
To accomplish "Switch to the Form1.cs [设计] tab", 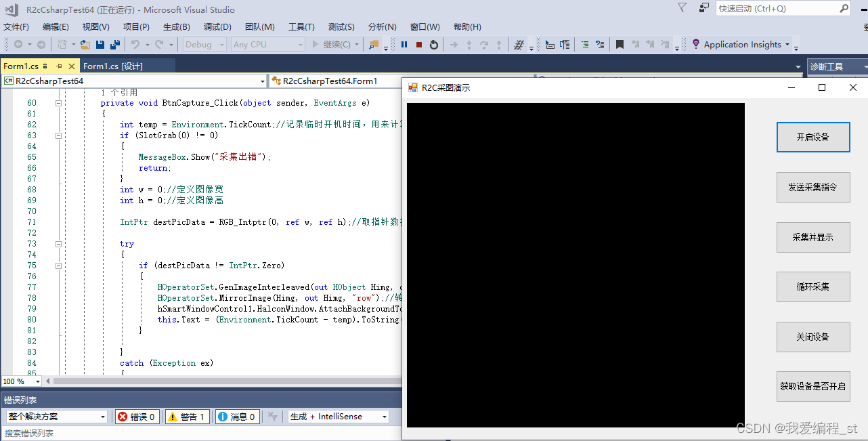I will (113, 66).
